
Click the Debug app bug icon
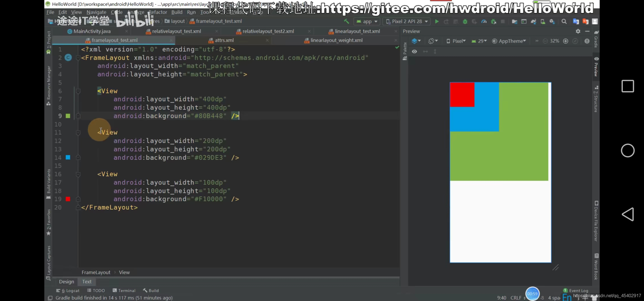point(465,21)
